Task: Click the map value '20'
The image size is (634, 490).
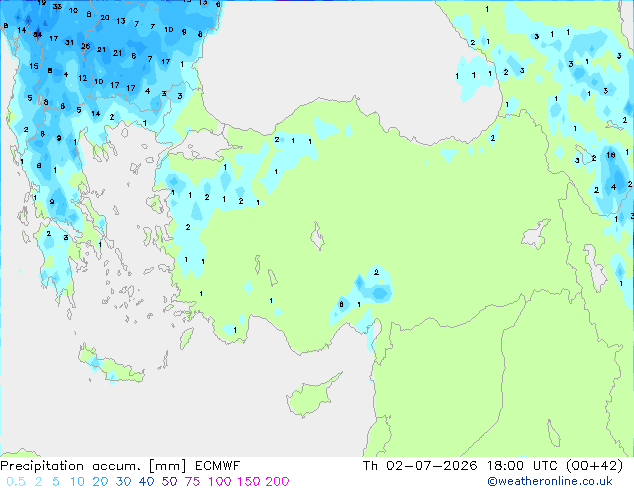Action: [x=105, y=17]
